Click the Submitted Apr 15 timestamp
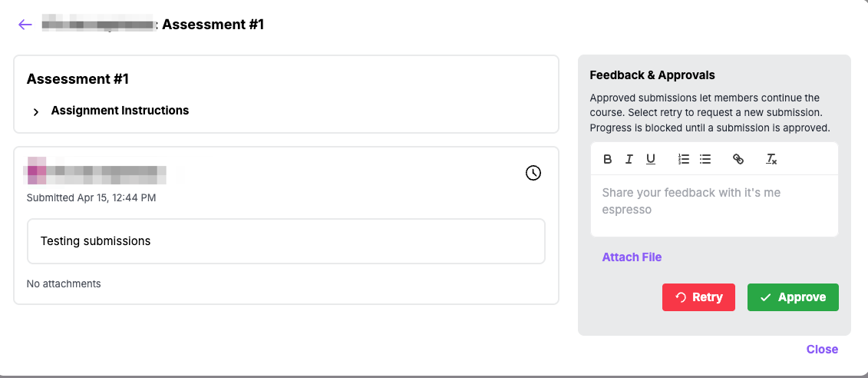Screen dimensions: 868x378 click(91, 198)
